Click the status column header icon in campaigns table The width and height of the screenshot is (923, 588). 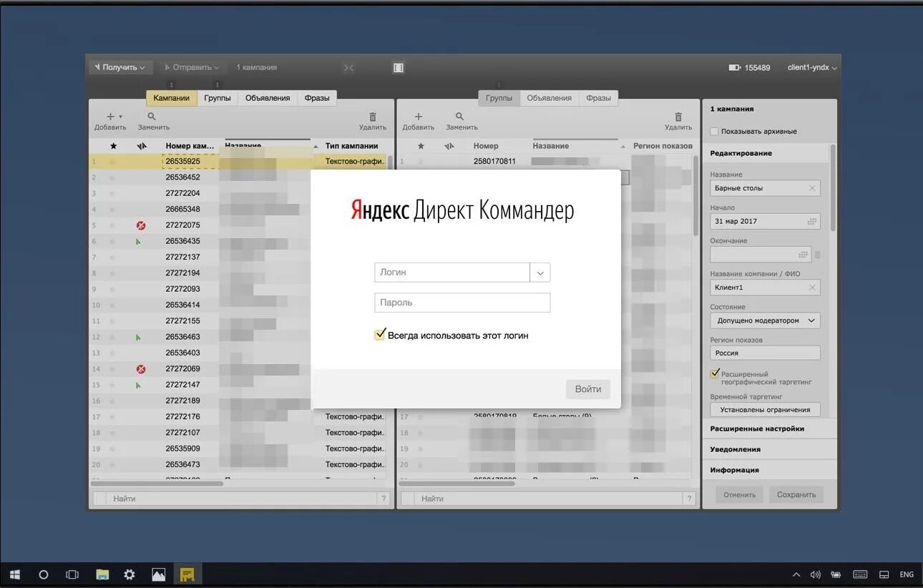142,146
